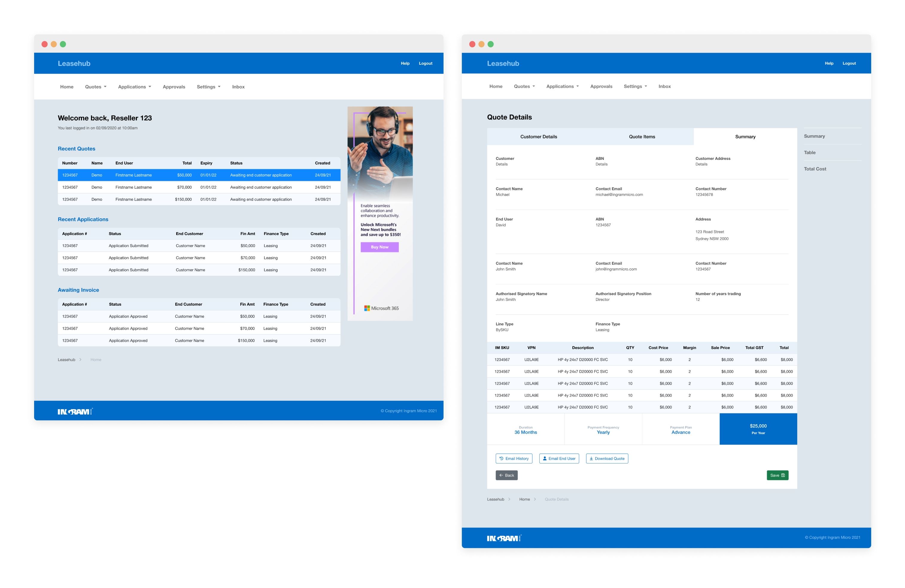Expand Quotes dropdown in left window
Viewport: 905px width, 588px height.
click(96, 87)
